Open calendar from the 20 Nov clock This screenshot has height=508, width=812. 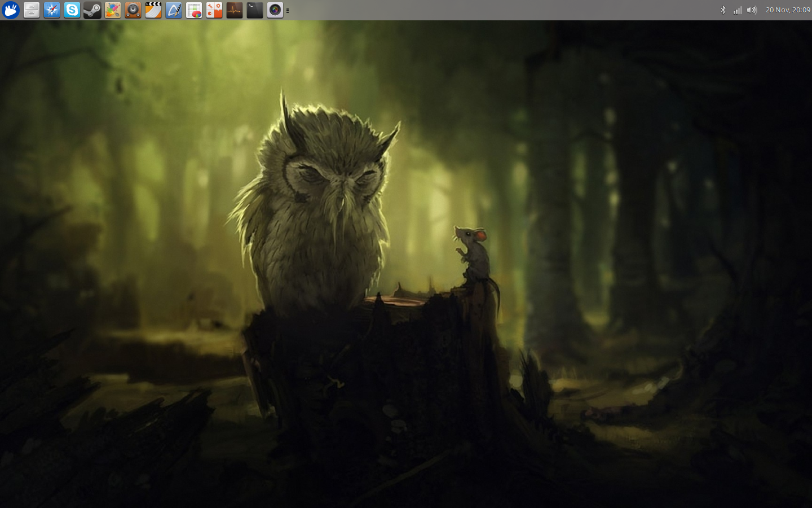(x=788, y=10)
